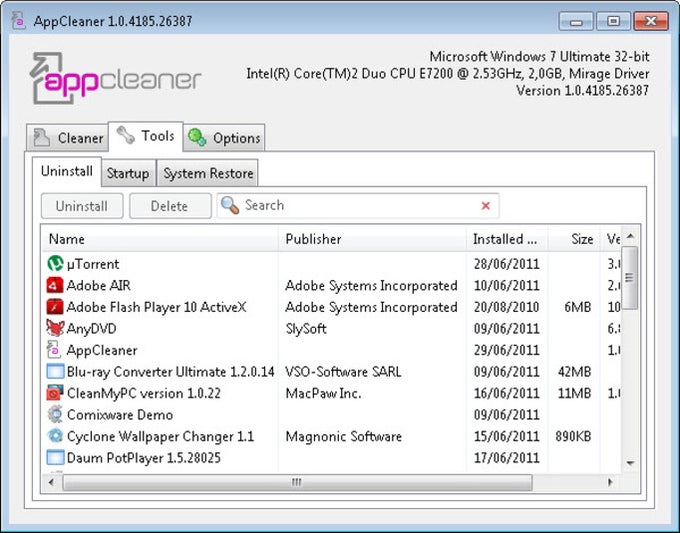Viewport: 680px width, 533px height.
Task: Click the Uninstall button
Action: pyautogui.click(x=82, y=206)
